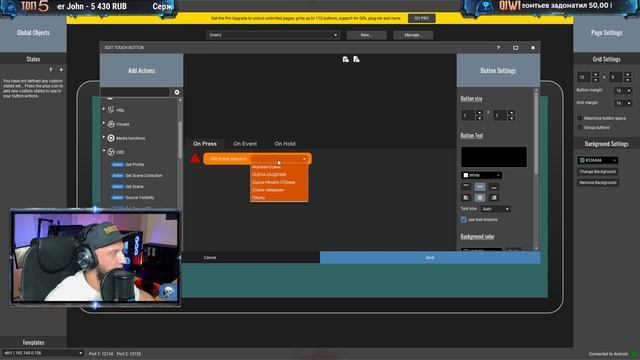This screenshot has height=360, width=640.
Task: Click the plus icon to add a state
Action: (61, 70)
